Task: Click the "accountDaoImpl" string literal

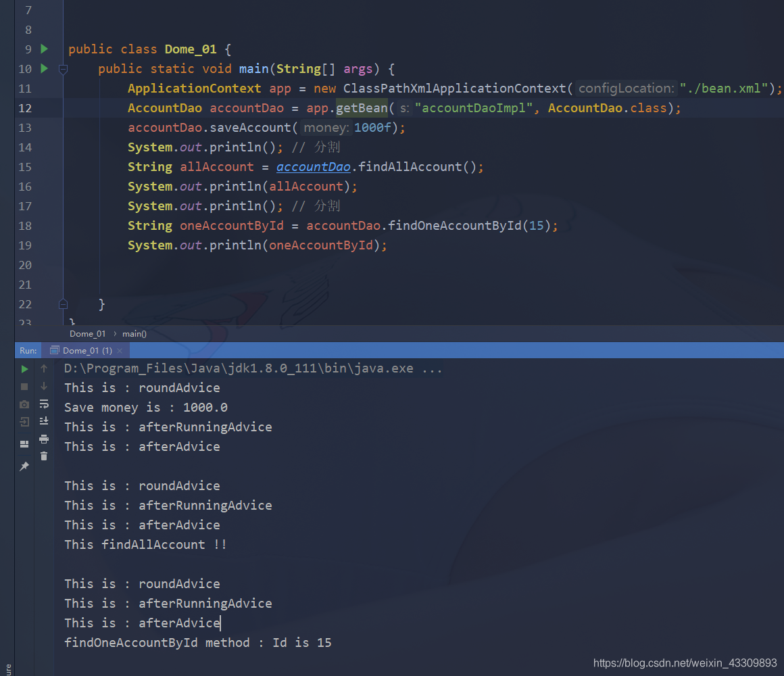Action: coord(474,108)
